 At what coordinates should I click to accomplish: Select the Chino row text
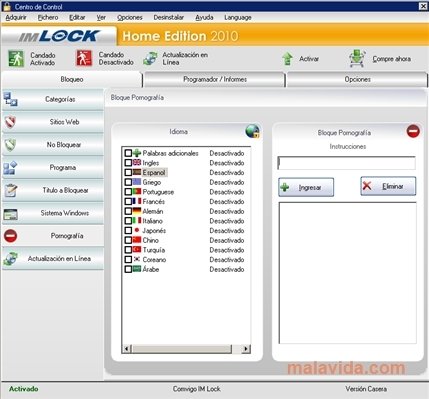tap(150, 240)
